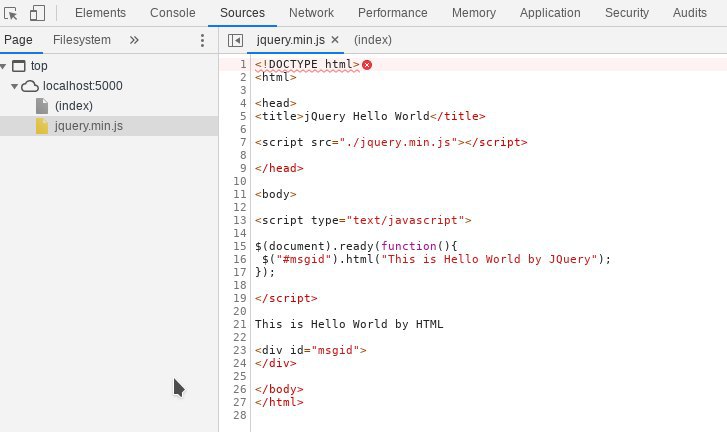Viewport: 727px width, 432px height.
Task: Click line number 7 in the gutter
Action: tap(243, 142)
